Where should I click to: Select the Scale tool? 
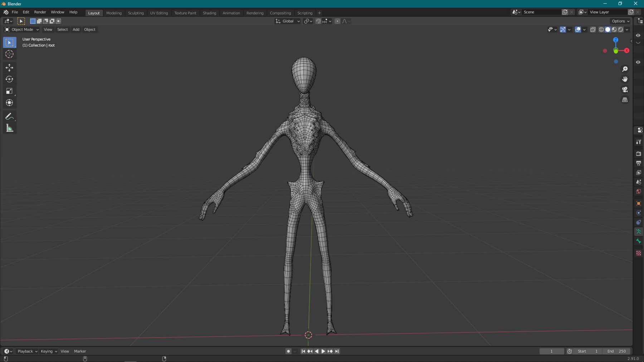pos(9,91)
